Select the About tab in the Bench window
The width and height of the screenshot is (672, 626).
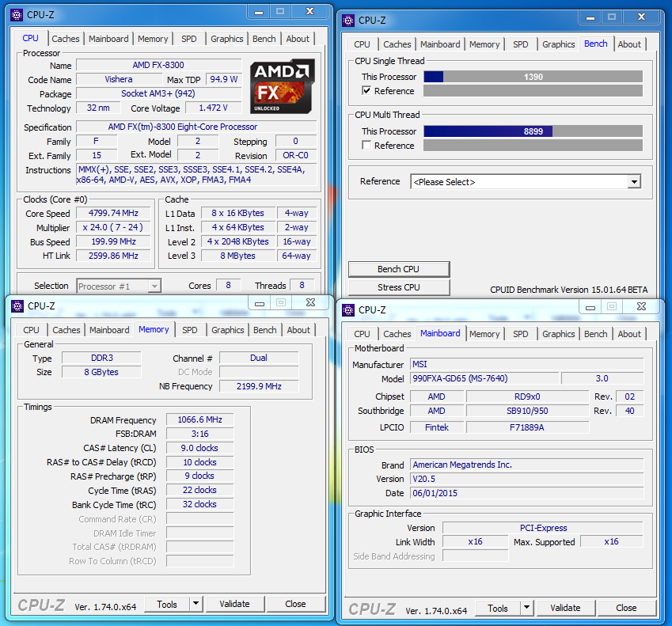629,44
